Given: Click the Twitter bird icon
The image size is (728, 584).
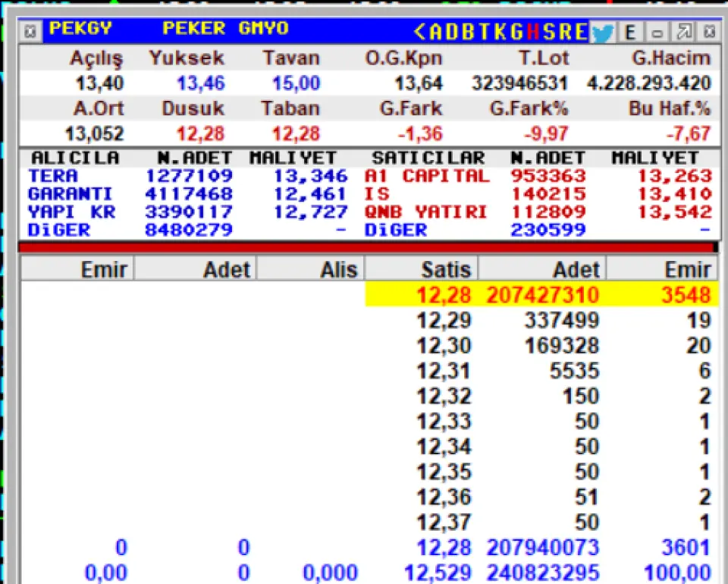Looking at the screenshot, I should pyautogui.click(x=603, y=32).
